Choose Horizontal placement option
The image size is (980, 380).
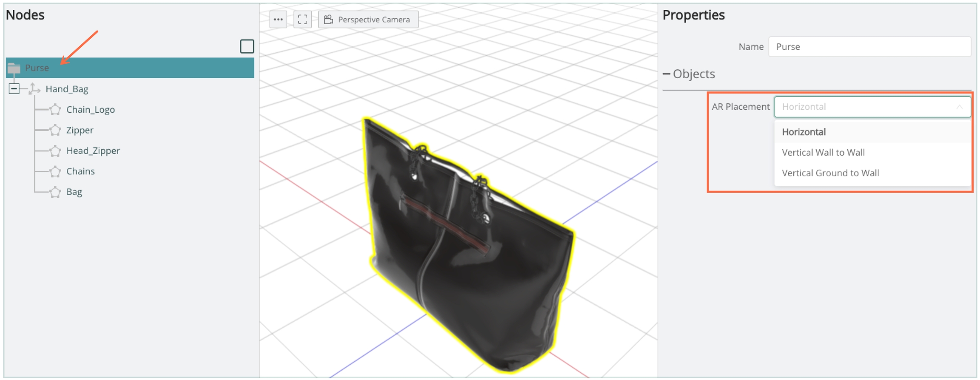[803, 132]
